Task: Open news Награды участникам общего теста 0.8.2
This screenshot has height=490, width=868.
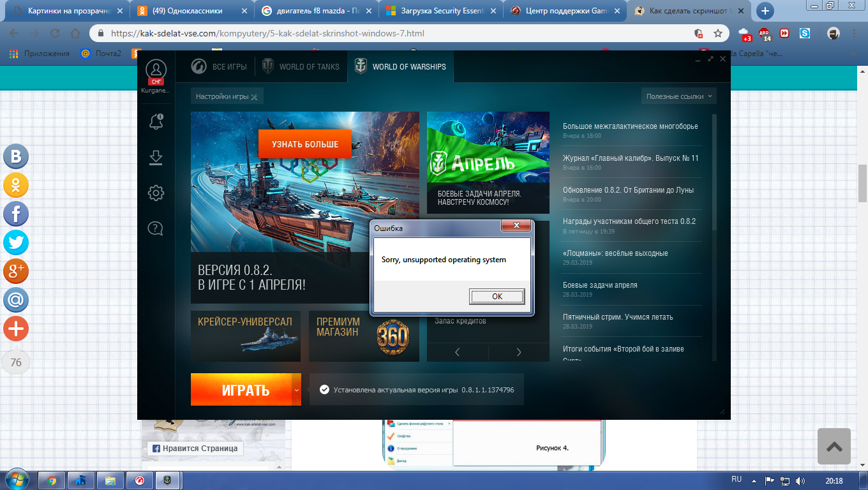Action: (x=629, y=221)
